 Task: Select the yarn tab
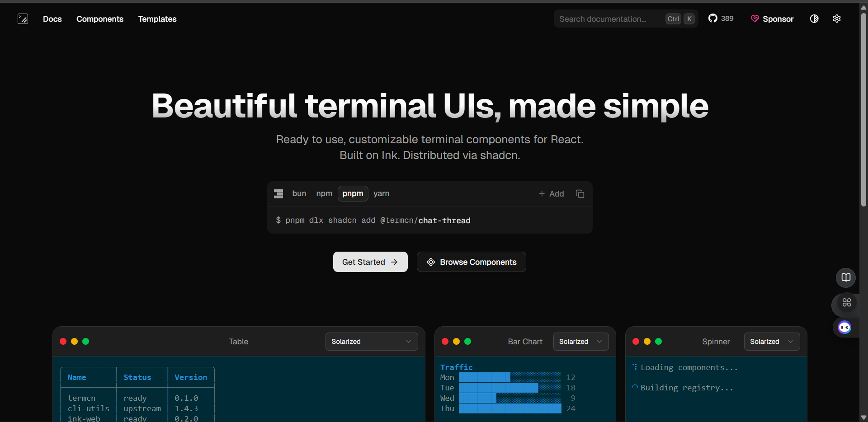[381, 193]
